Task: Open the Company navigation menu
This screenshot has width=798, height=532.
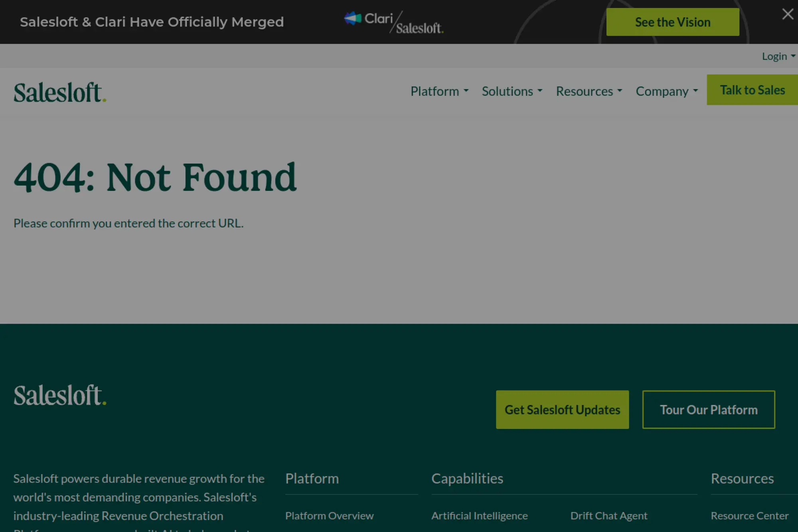Action: [666, 91]
